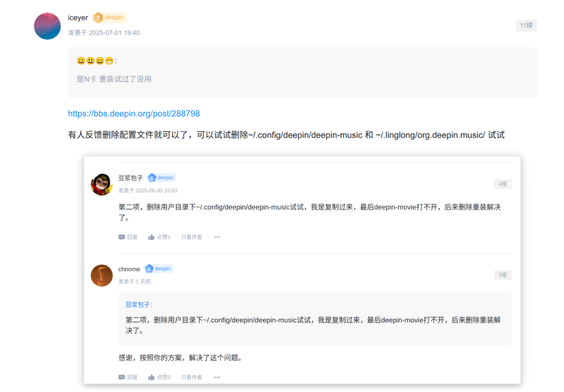Click 豆浆包子's monkey avatar in embedded screenshot

point(102,185)
